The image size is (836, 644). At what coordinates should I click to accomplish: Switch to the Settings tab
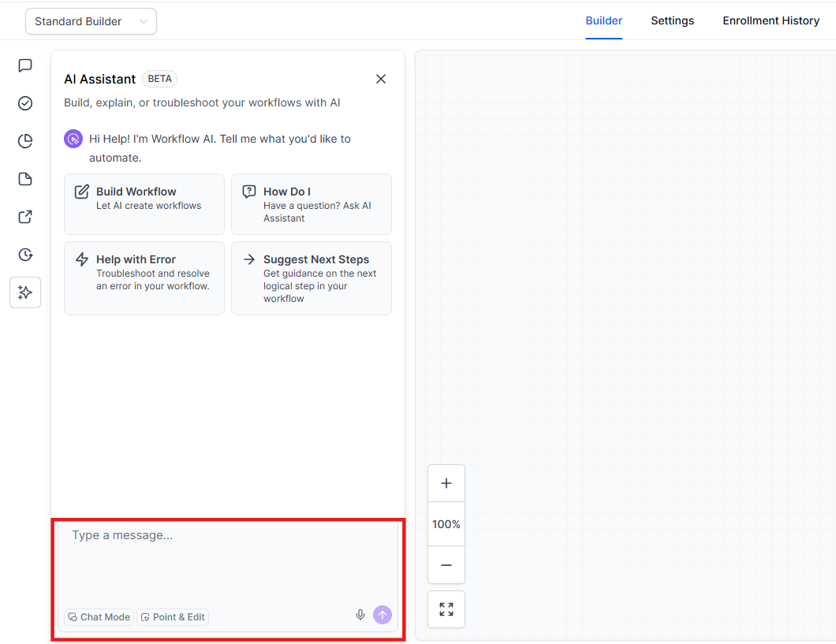coord(672,20)
